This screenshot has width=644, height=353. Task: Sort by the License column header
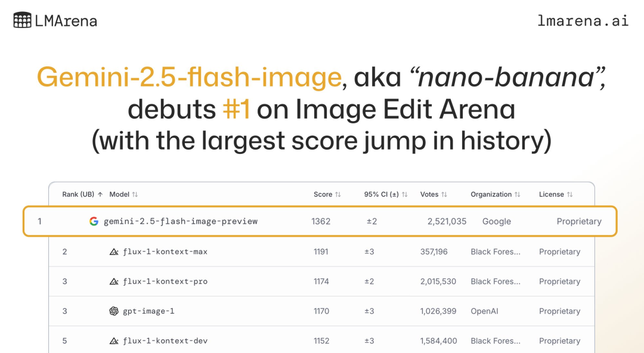click(x=556, y=194)
